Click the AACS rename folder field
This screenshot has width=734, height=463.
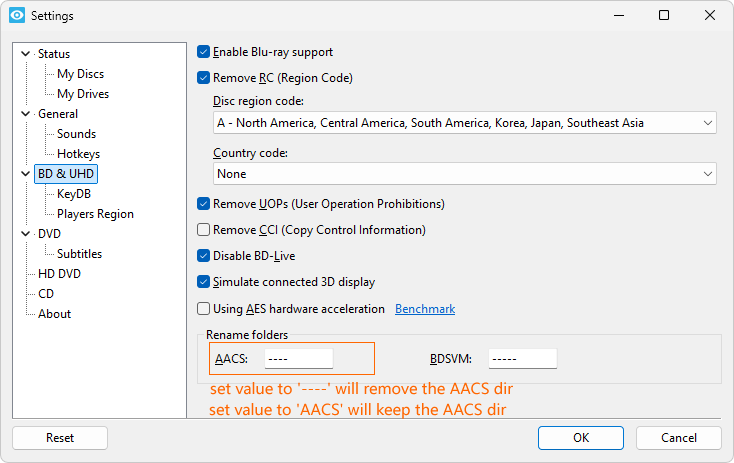(299, 359)
